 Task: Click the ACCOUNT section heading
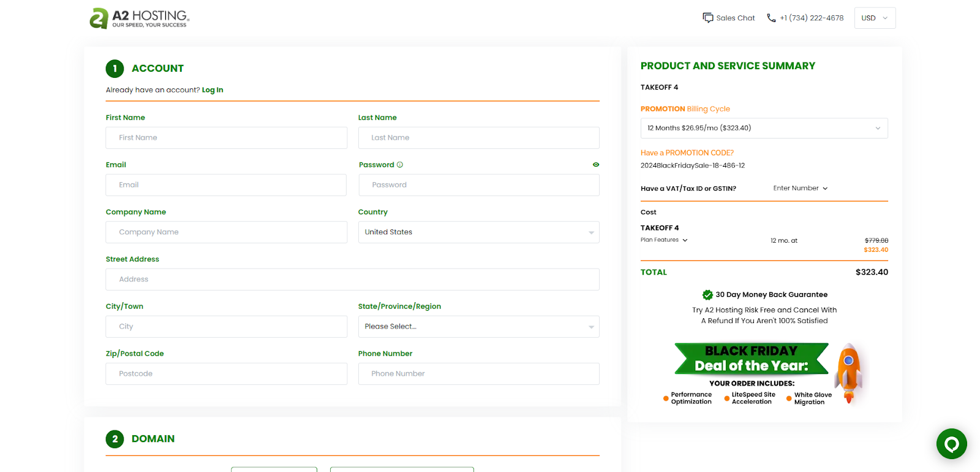157,69
